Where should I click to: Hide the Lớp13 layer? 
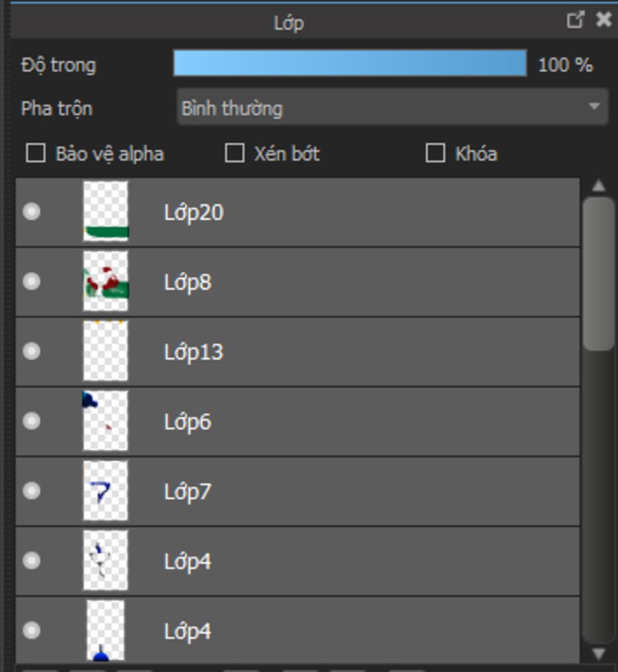pos(31,351)
